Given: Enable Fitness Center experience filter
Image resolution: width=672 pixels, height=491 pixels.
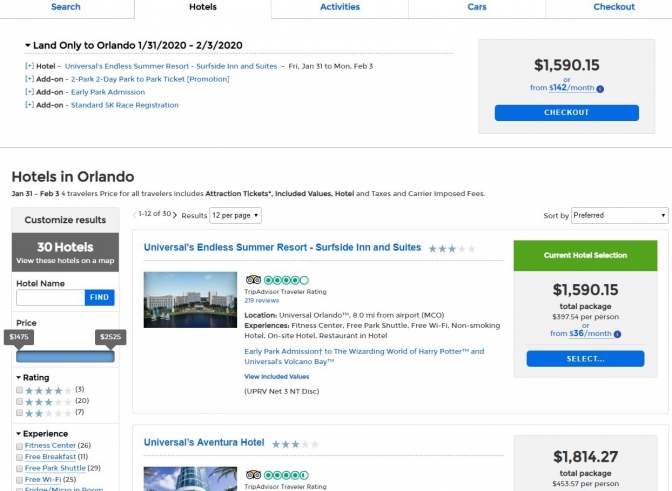Looking at the screenshot, I should (19, 446).
